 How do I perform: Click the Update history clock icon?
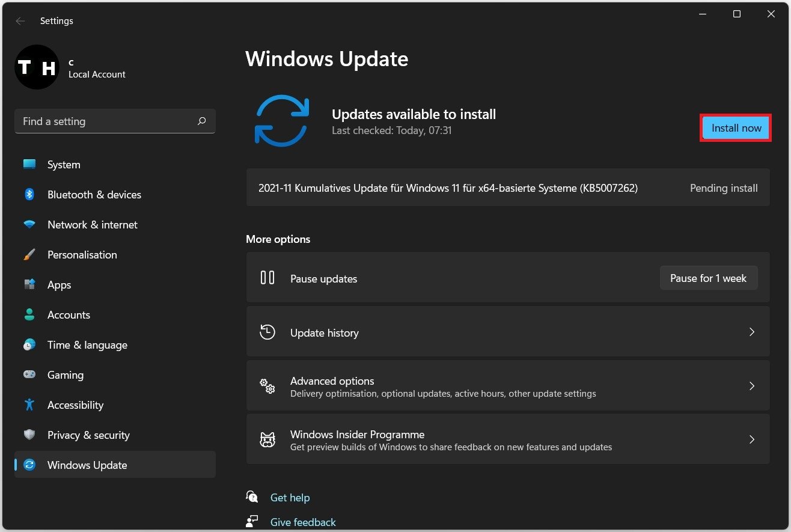pos(267,332)
